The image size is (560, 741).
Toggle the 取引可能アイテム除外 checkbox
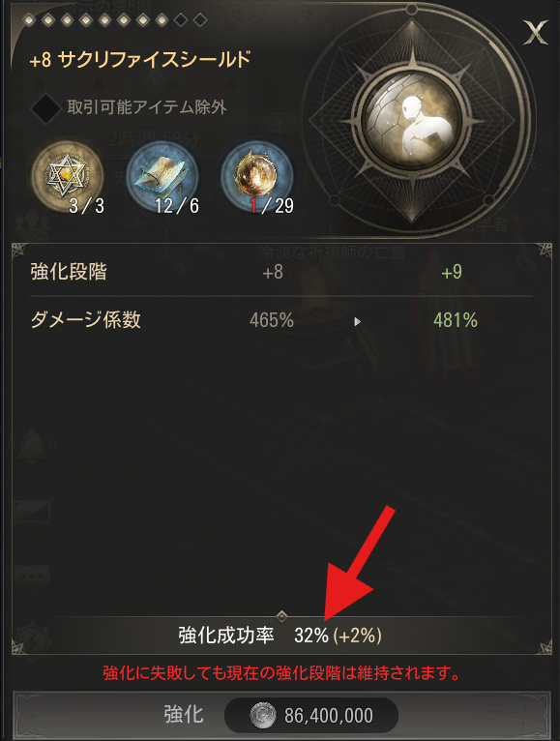[x=45, y=108]
